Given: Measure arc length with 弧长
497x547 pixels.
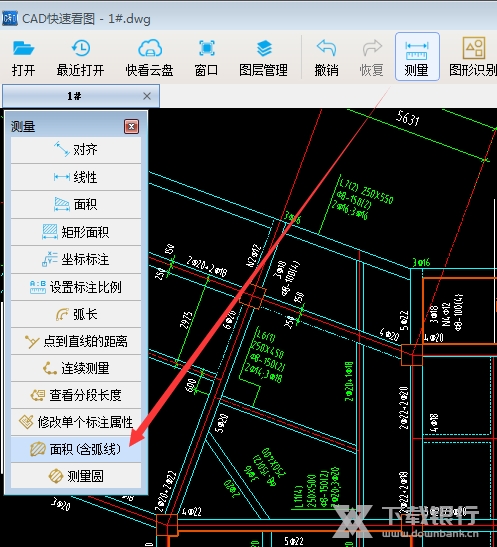Looking at the screenshot, I should coord(76,314).
